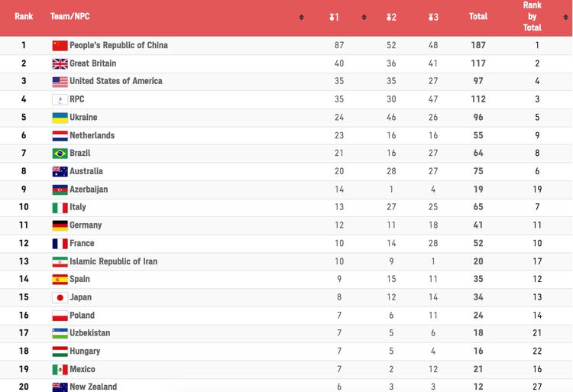The width and height of the screenshot is (573, 392).
Task: Click the Total column header
Action: (x=478, y=16)
